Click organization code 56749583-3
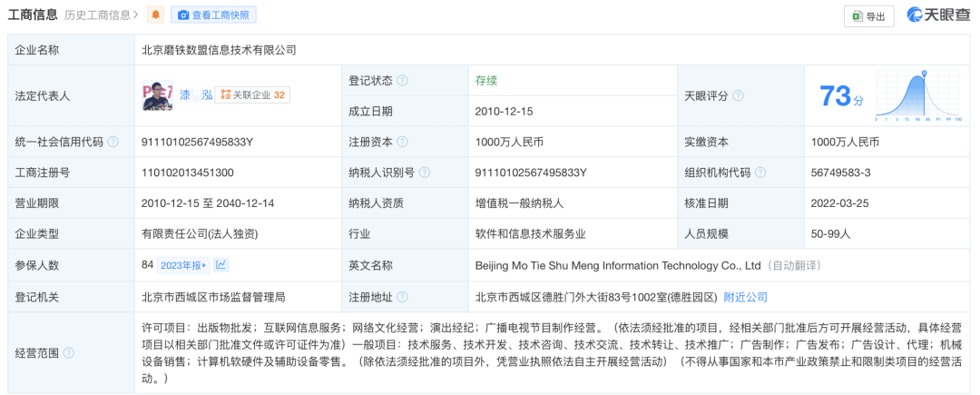Image resolution: width=980 pixels, height=395 pixels. pyautogui.click(x=840, y=173)
